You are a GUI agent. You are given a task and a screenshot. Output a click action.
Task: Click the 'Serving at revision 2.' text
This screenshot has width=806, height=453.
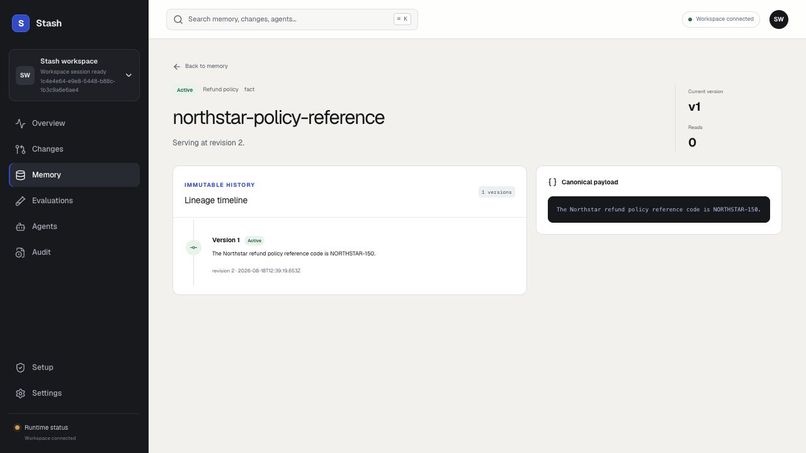(x=208, y=142)
